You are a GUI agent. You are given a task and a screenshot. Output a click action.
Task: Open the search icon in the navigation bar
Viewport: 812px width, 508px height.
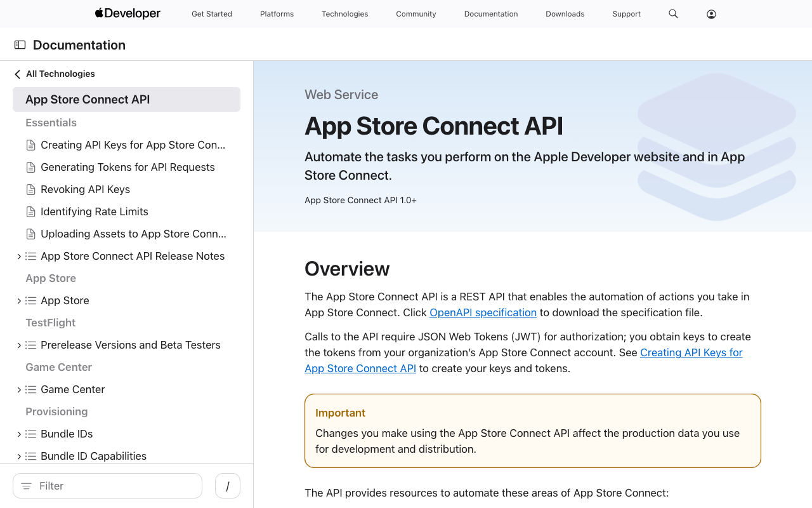coord(673,13)
